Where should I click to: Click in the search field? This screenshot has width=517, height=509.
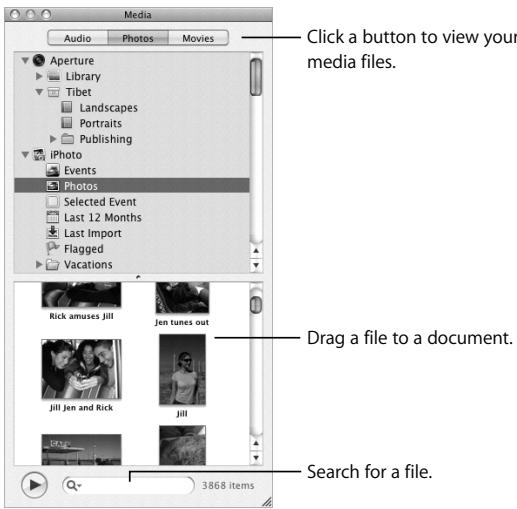coord(128,485)
